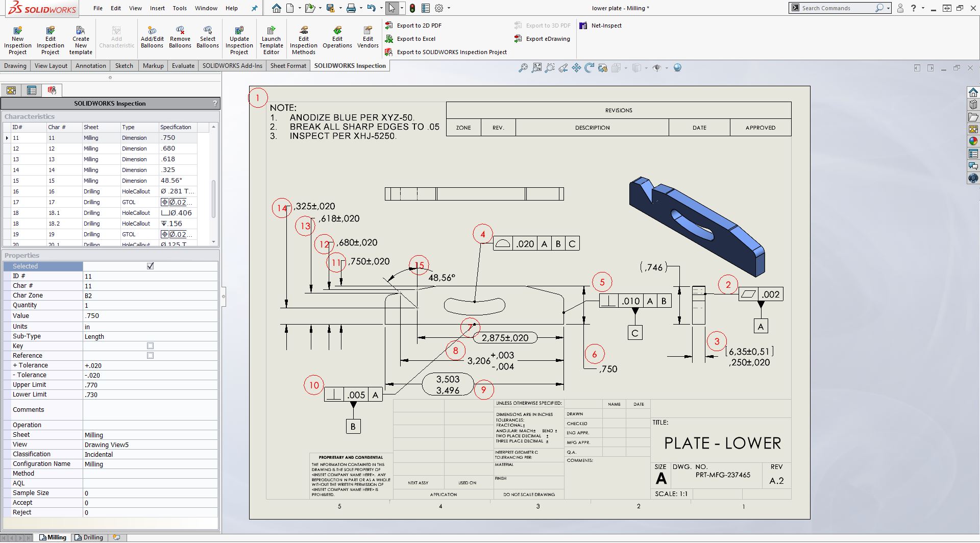Open the Tools menu
Viewport: 980px width, 543px height.
(x=180, y=8)
